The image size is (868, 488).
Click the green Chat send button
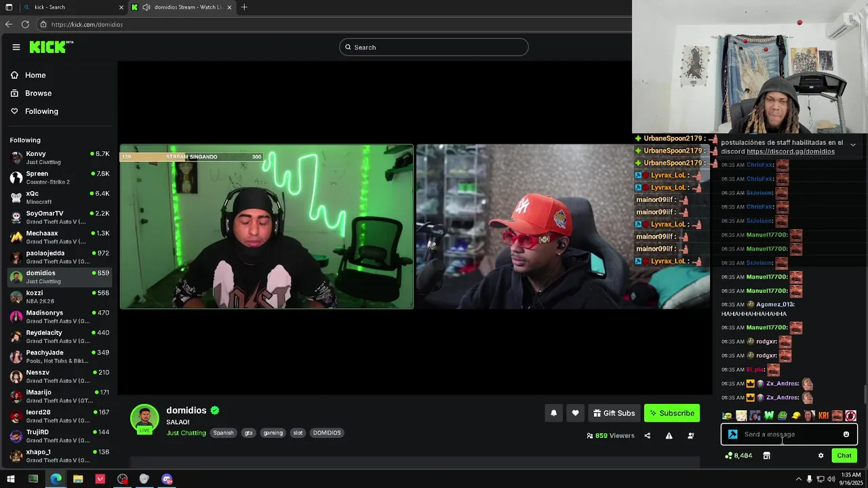point(844,455)
